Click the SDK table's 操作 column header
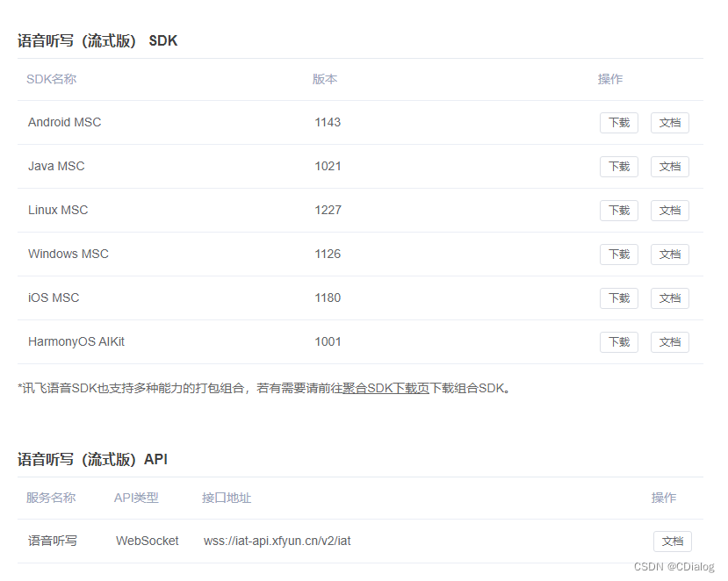The height and width of the screenshot is (581, 728). pyautogui.click(x=610, y=79)
